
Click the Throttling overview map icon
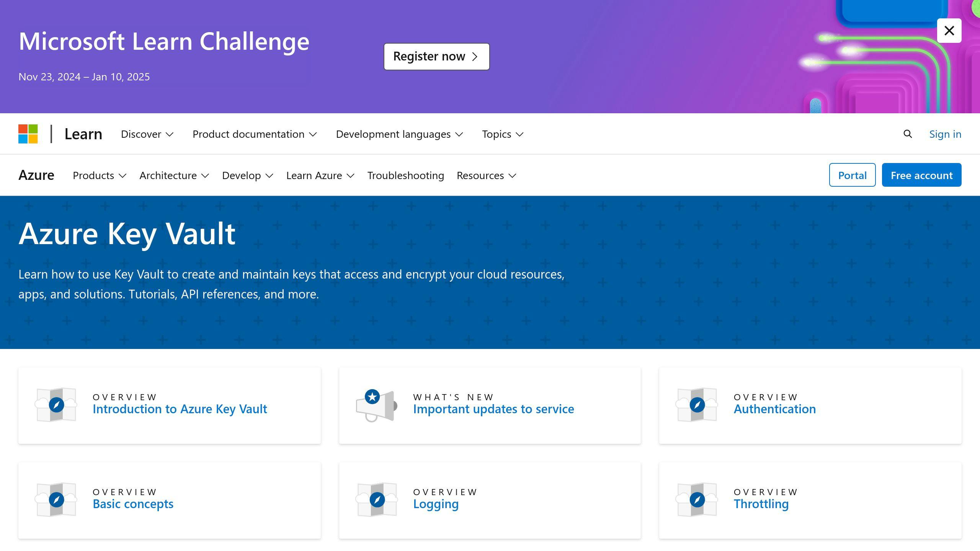coord(697,500)
